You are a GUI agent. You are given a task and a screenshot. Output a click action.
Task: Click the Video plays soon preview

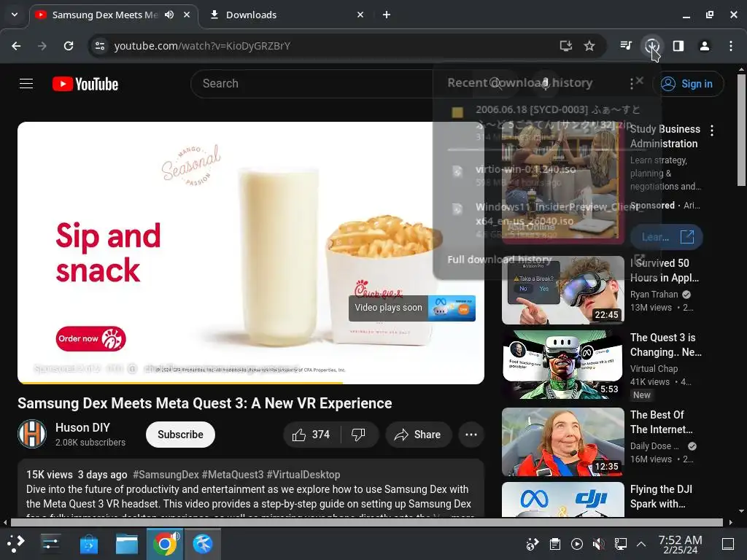412,308
